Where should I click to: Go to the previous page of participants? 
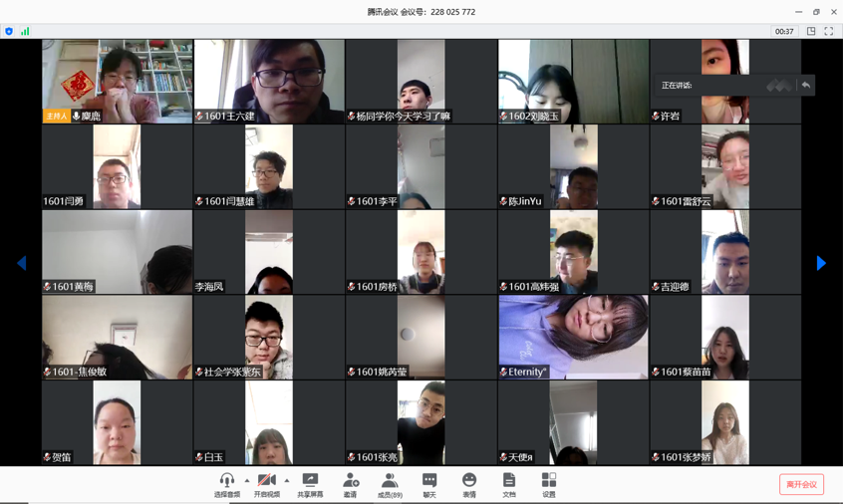click(21, 263)
